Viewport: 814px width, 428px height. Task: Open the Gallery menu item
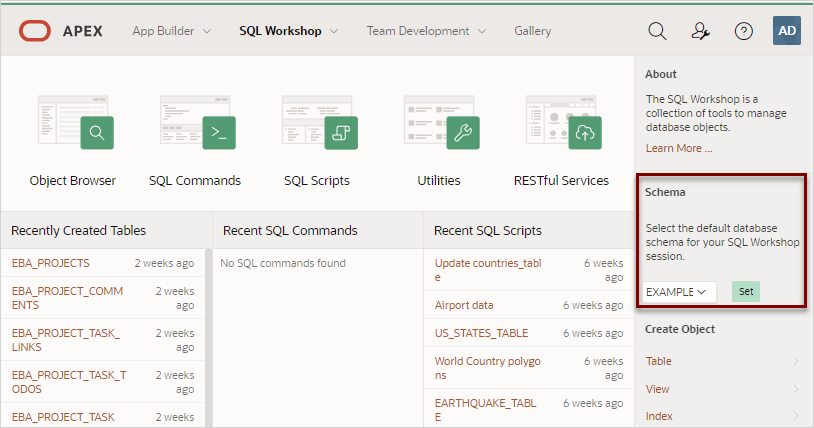tap(533, 31)
